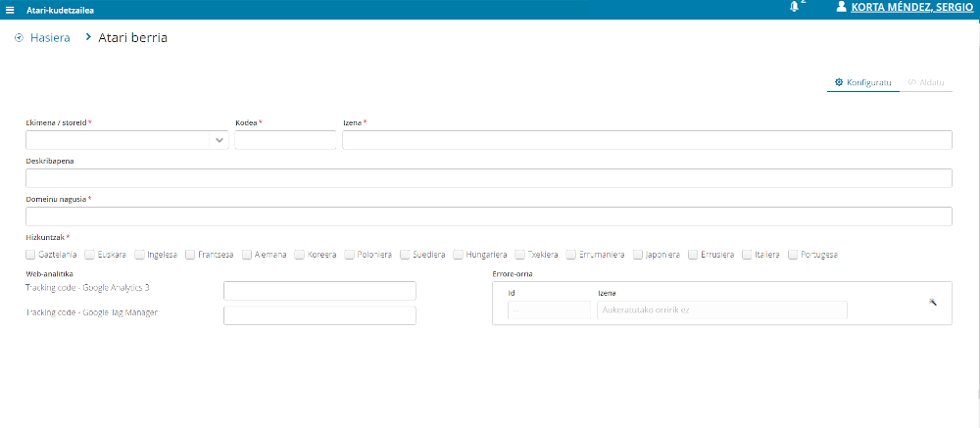This screenshot has width=980, height=428.
Task: Go to the Hasiera breadcrumb link
Action: click(51, 38)
